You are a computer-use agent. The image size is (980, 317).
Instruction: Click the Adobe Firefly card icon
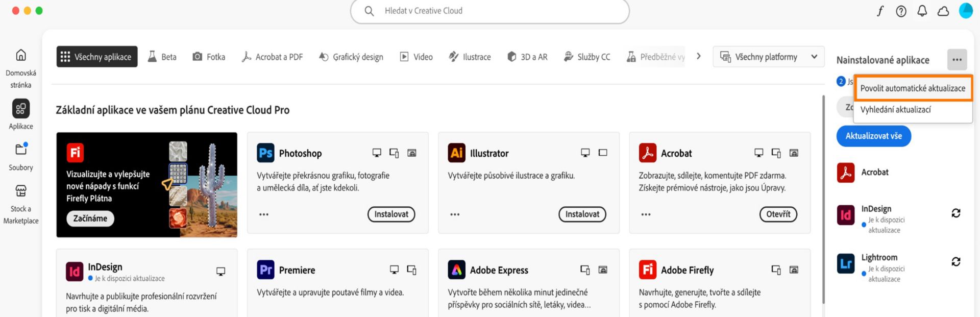pos(648,270)
